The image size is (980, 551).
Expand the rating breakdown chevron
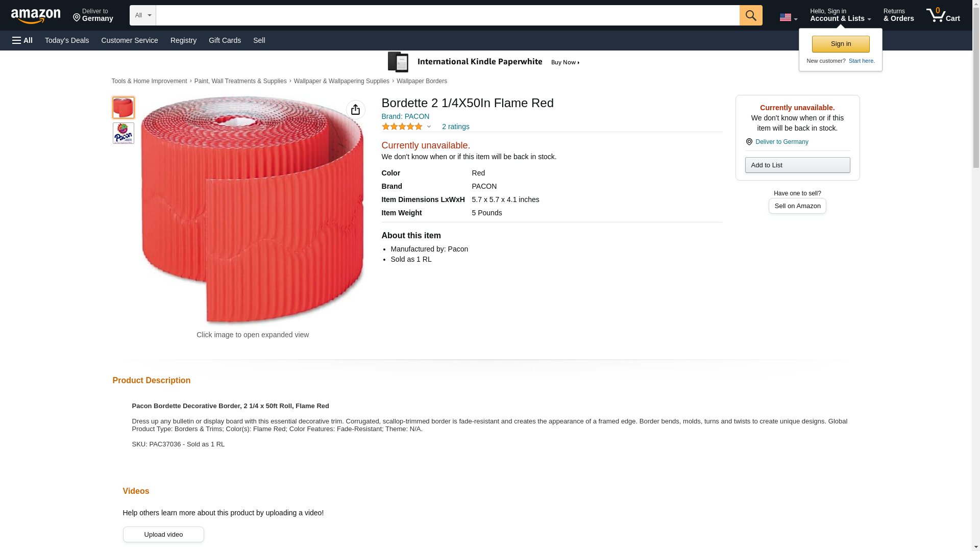(x=429, y=127)
